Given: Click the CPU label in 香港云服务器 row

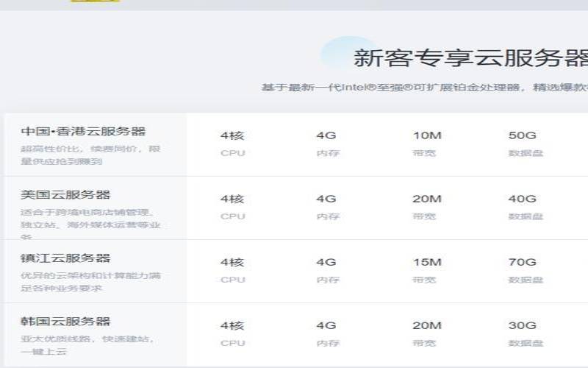Looking at the screenshot, I should pos(233,153).
